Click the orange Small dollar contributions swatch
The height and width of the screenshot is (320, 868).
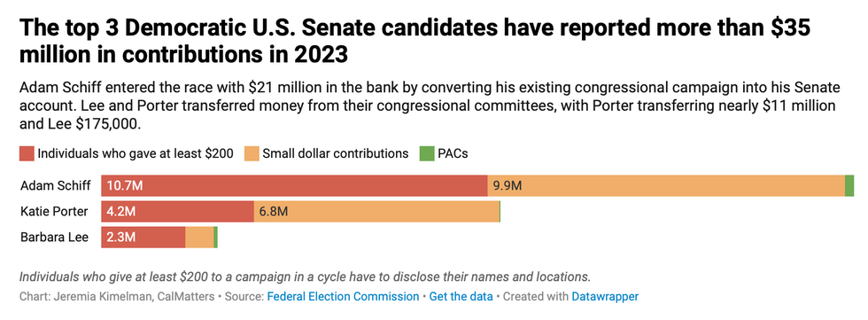pos(252,153)
